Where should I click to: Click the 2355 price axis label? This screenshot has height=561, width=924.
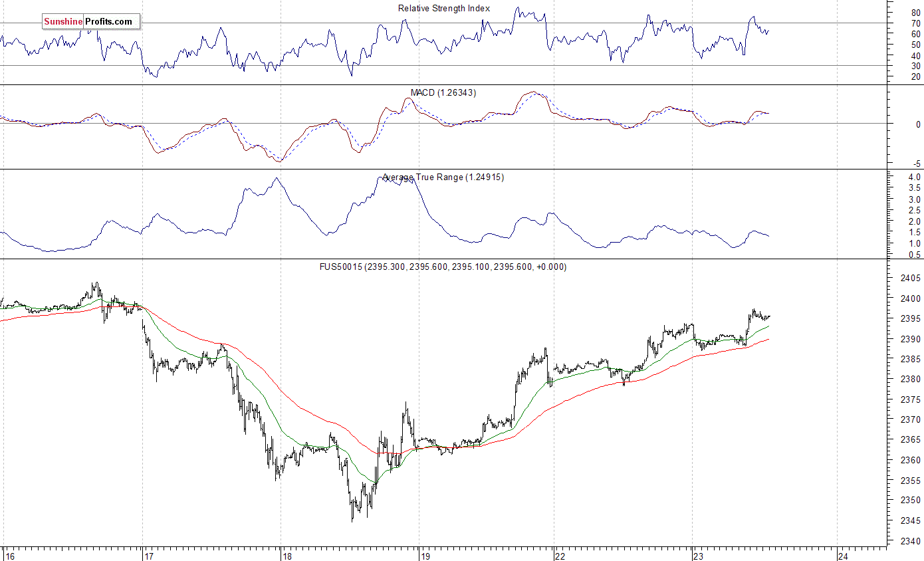[911, 481]
